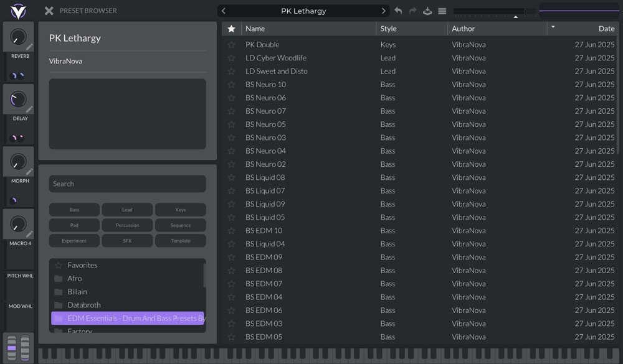Favorite the BS EDM 10 preset
Viewport: 623px width, 364px height.
click(231, 231)
